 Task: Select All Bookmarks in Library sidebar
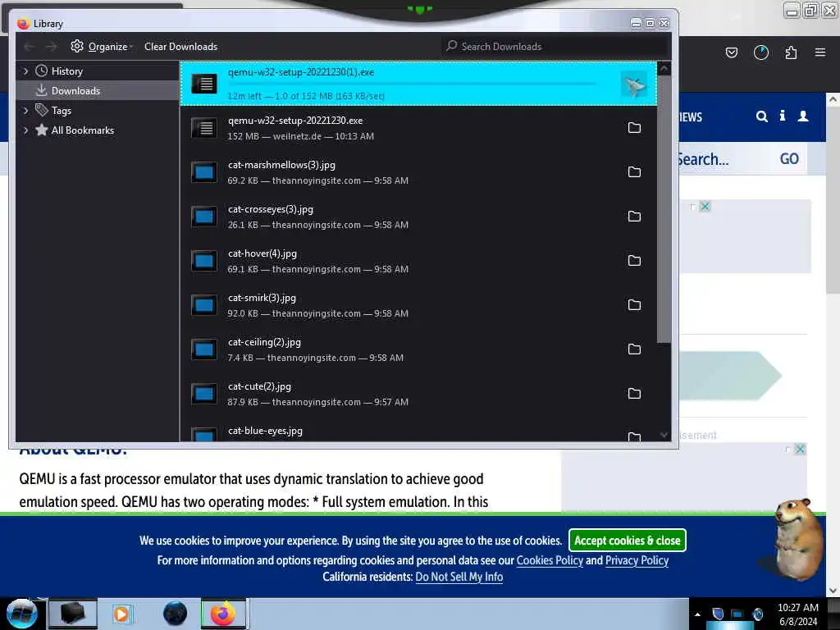(x=82, y=130)
